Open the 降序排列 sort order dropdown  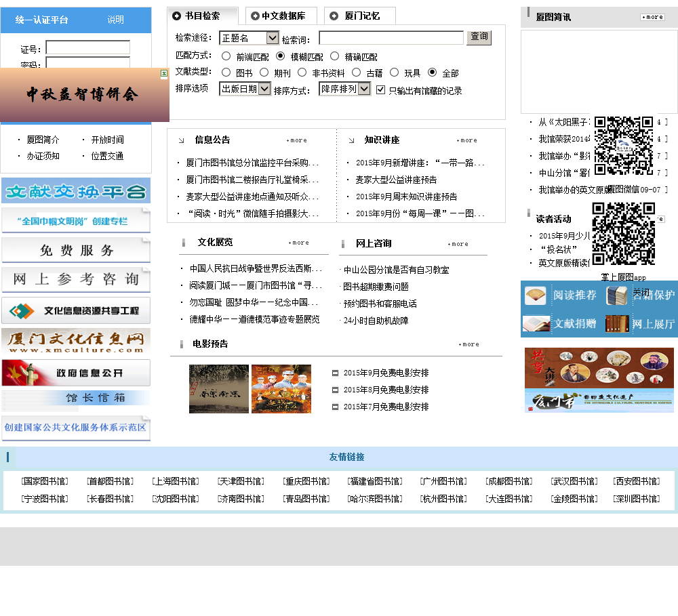(x=344, y=89)
